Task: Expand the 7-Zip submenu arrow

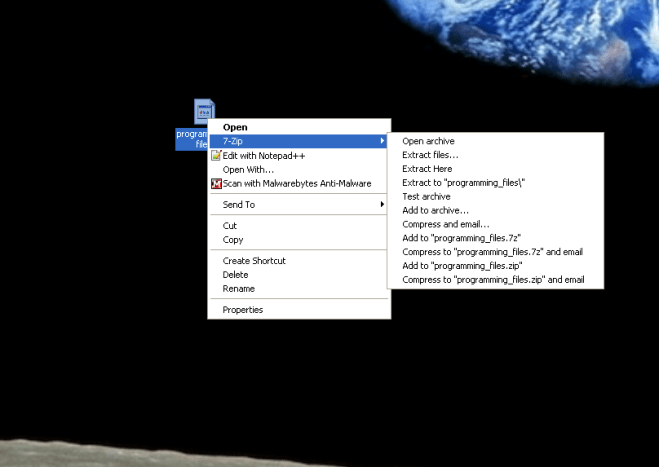Action: pos(383,141)
